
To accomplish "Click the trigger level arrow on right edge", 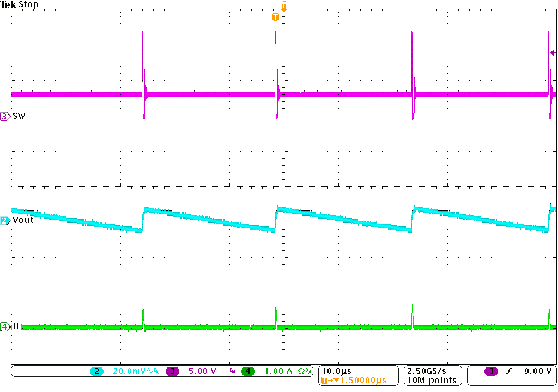I will (x=553, y=52).
